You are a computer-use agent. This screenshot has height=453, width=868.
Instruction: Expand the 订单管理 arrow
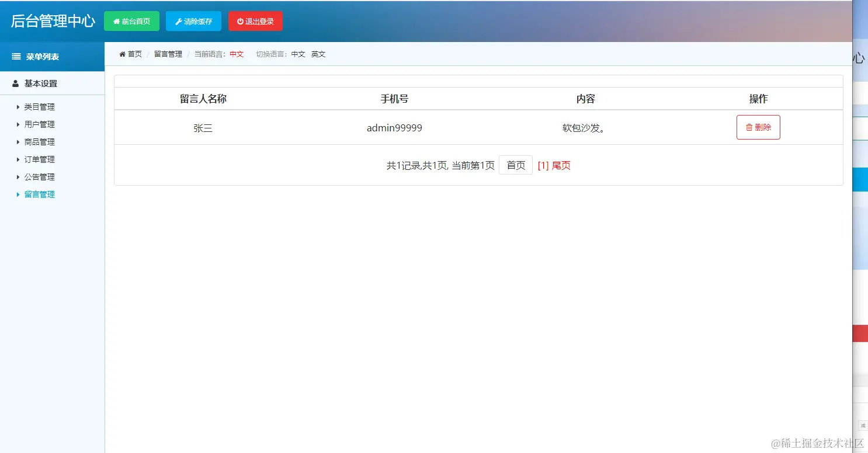(x=18, y=159)
